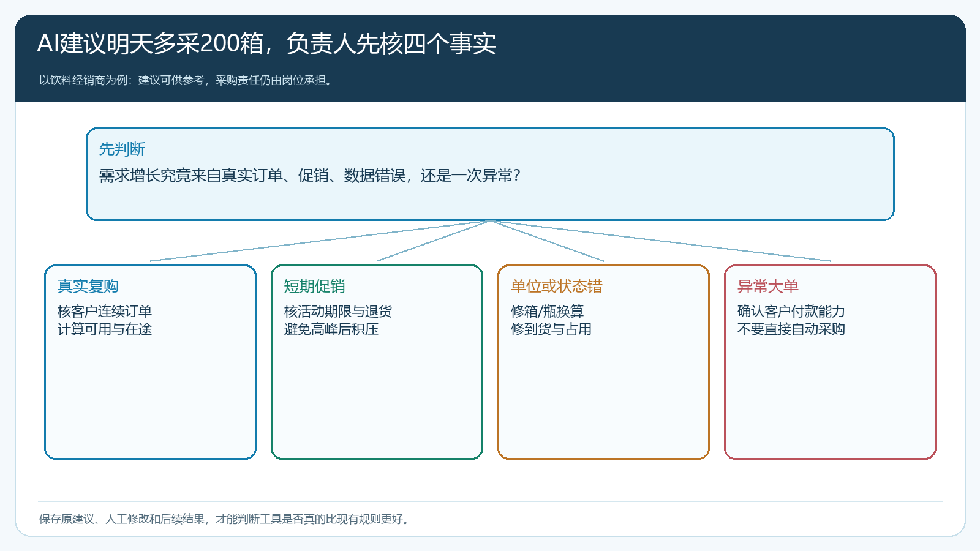Select the line 不要直接自动采购
Viewport: 980px width, 551px height.
791,329
